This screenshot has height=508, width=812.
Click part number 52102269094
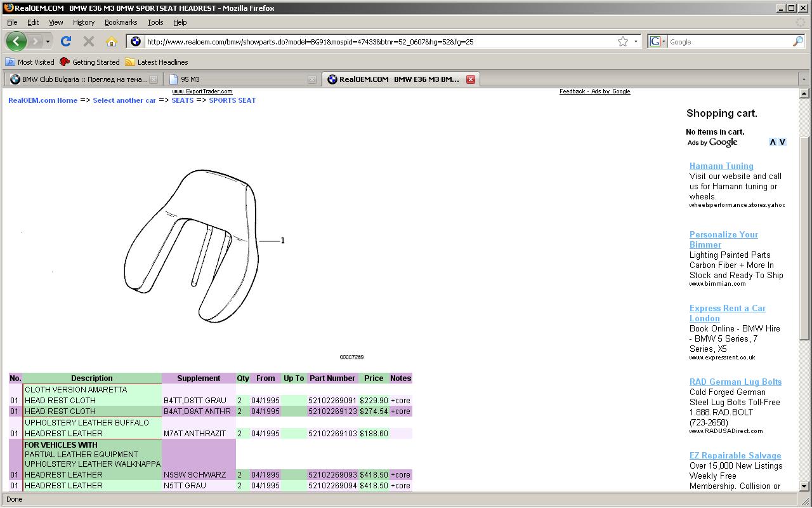pos(332,486)
